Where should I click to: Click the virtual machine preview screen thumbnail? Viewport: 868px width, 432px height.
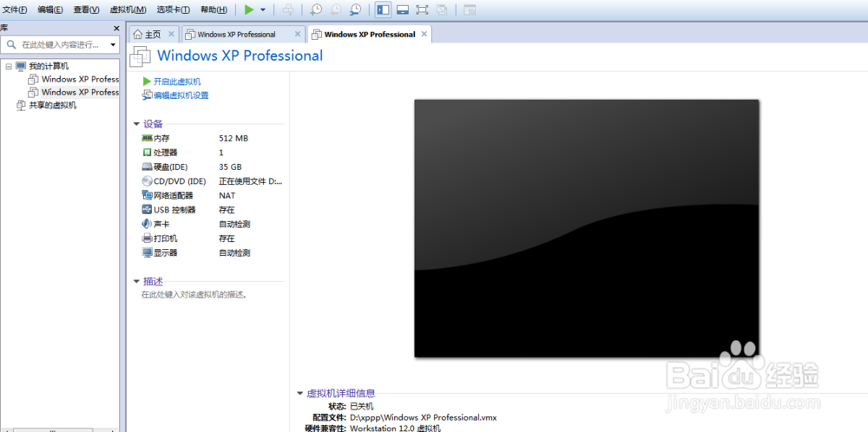[586, 228]
